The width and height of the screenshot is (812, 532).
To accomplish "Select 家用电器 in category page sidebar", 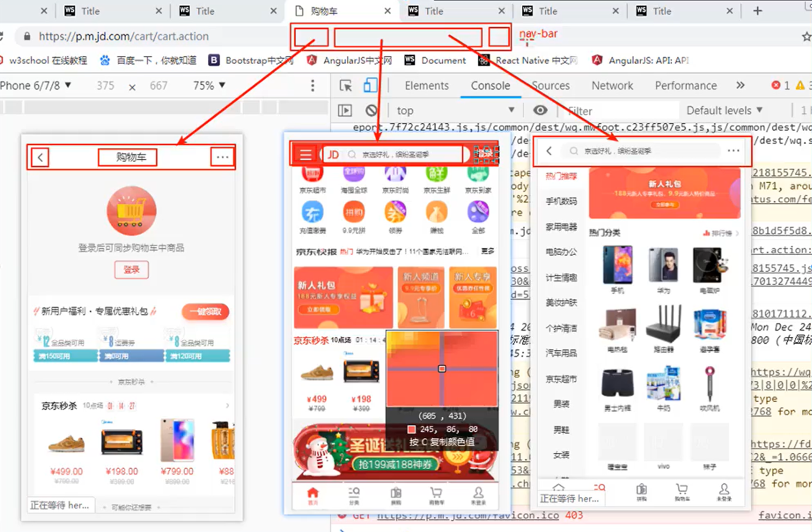I will point(561,227).
